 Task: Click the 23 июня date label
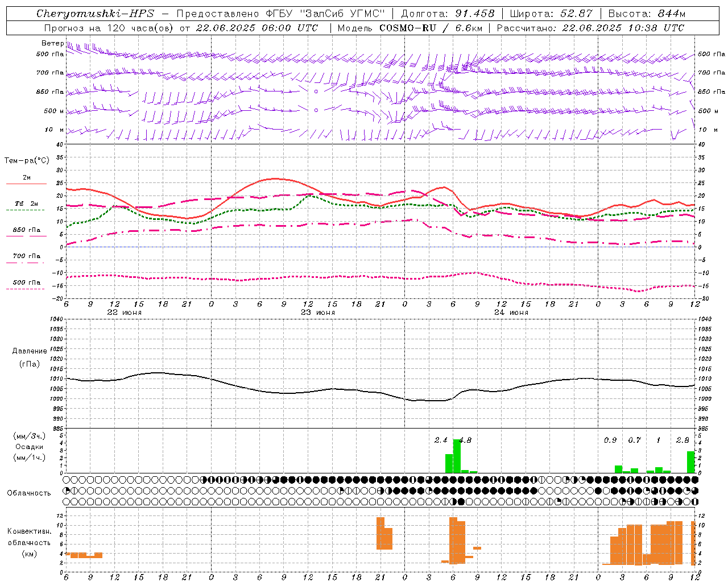(x=318, y=313)
